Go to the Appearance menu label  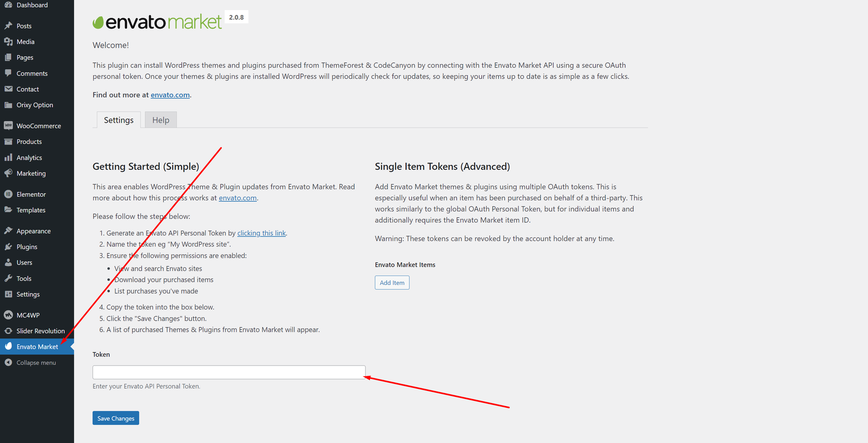34,231
